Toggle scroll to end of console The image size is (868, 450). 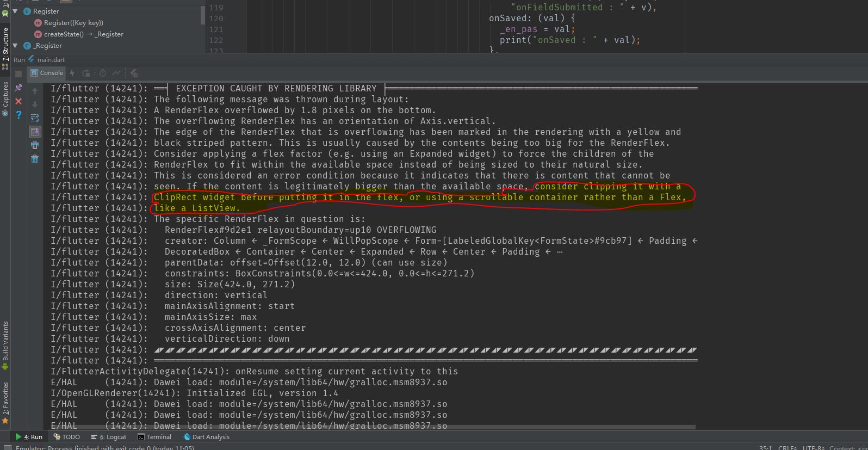pos(35,132)
